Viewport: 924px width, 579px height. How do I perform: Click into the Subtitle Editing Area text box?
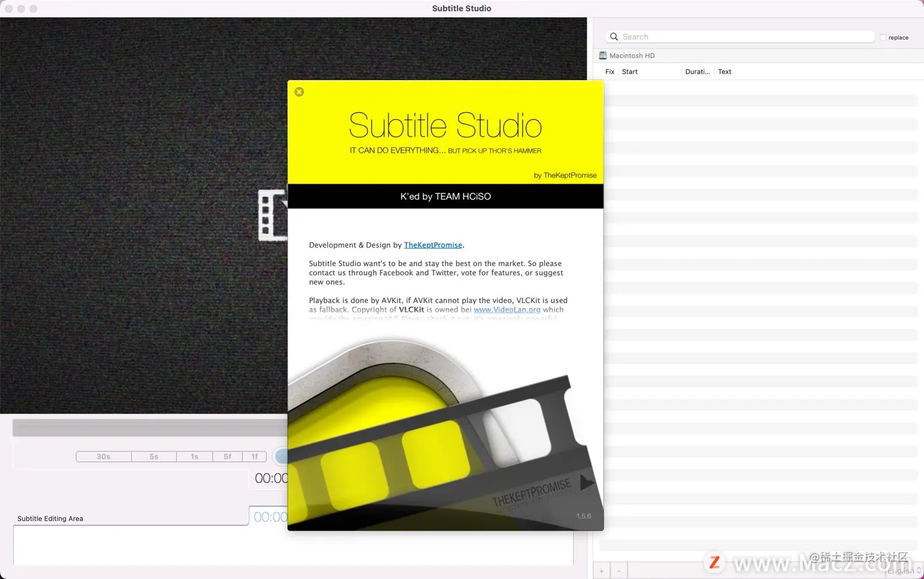[293, 546]
